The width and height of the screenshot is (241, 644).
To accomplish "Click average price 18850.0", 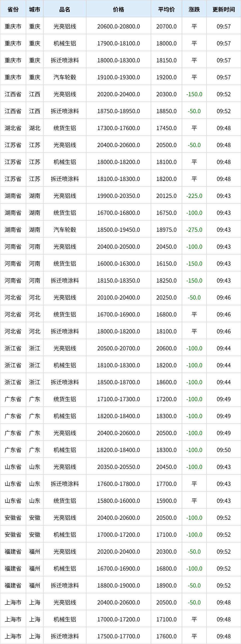I will pyautogui.click(x=166, y=111).
